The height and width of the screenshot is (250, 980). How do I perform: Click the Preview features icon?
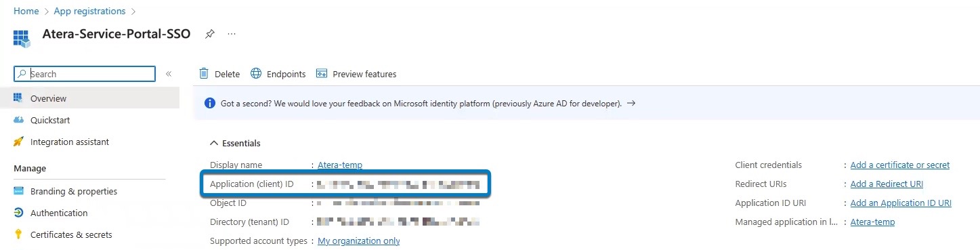click(x=322, y=74)
